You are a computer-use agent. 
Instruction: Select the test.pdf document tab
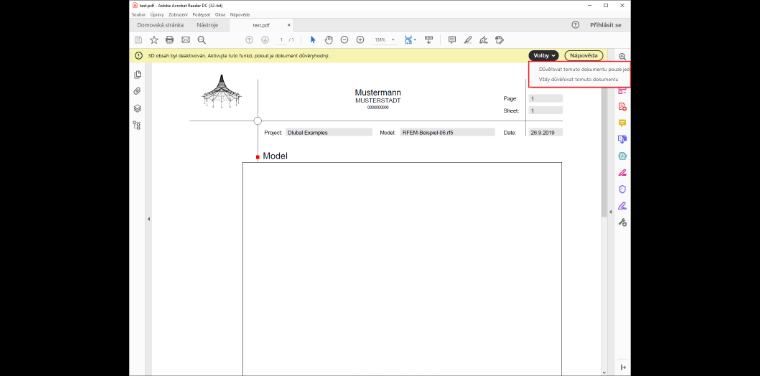261,25
